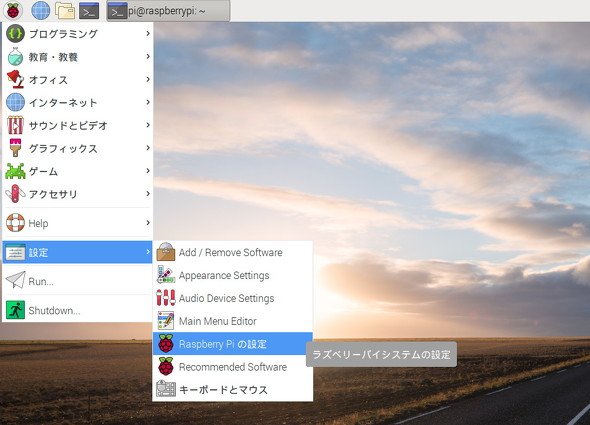This screenshot has height=425, width=590.
Task: Open the サウンドとビデオ category
Action: tap(78, 125)
